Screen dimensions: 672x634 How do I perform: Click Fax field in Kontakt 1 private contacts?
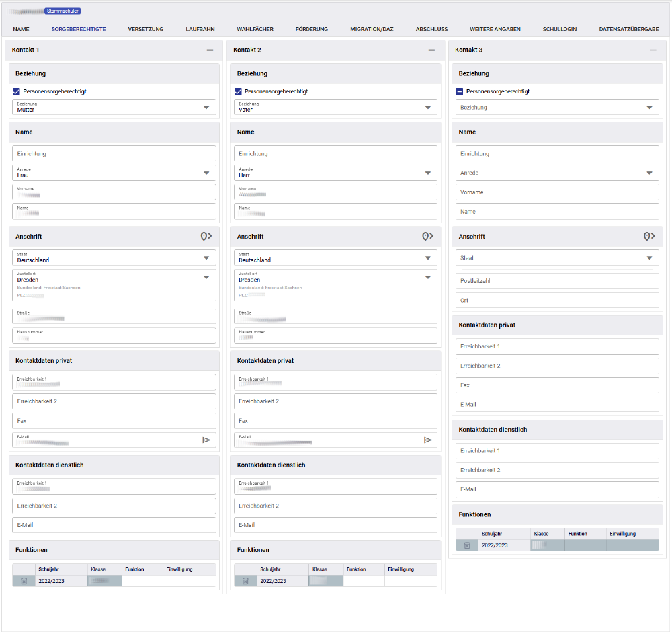[x=114, y=421]
